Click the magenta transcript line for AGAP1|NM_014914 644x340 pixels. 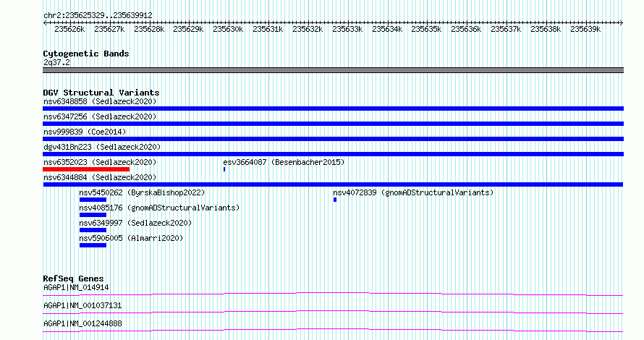click(x=333, y=294)
